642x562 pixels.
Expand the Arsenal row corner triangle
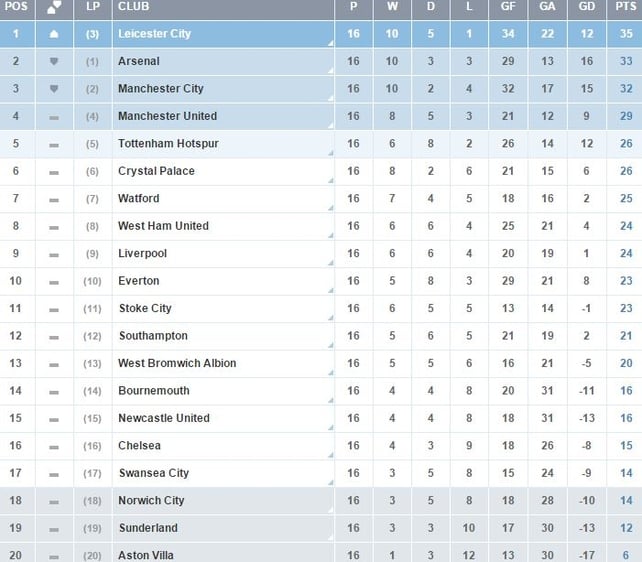coord(329,71)
